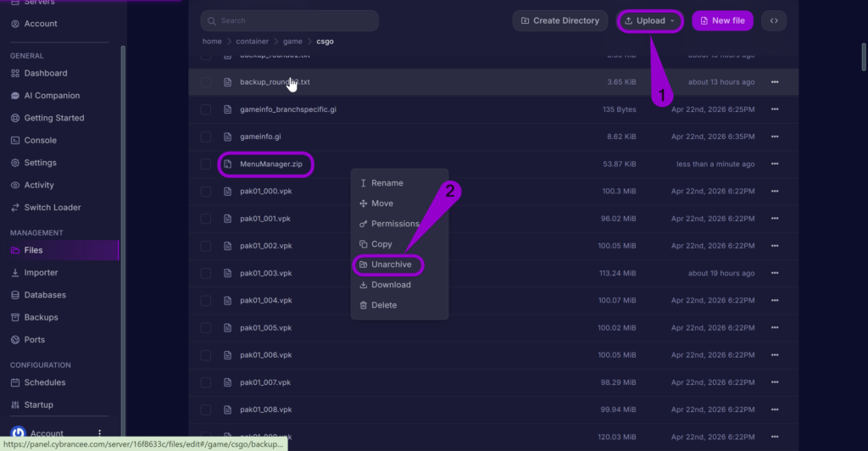
Task: Tick checkbox for pak01_006.vpk
Action: pos(205,355)
